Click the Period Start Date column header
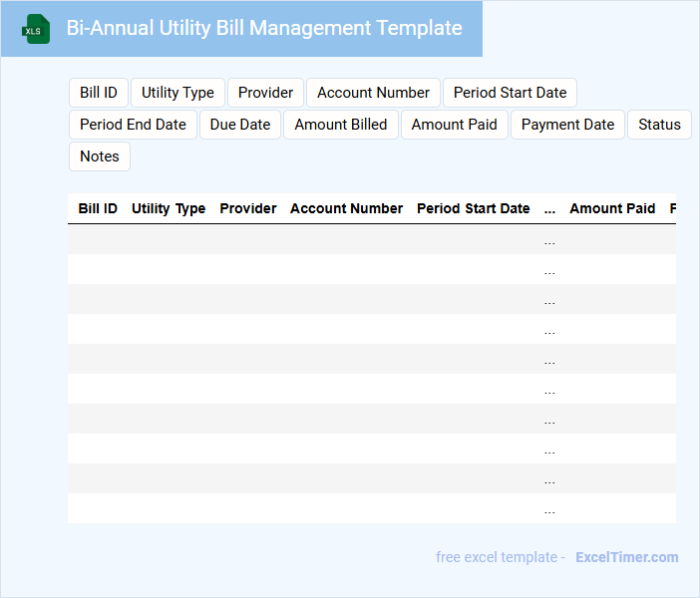Screen dimensions: 700x598 click(x=473, y=209)
